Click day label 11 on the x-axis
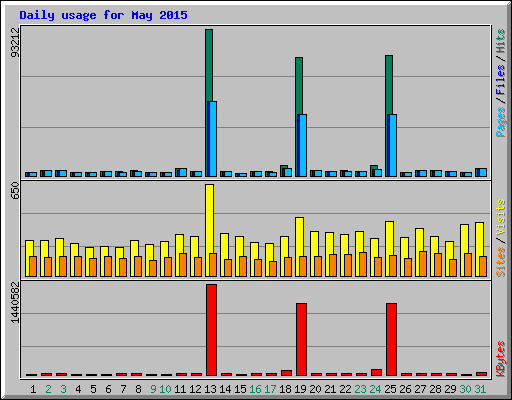This screenshot has height=400, width=512. (180, 389)
